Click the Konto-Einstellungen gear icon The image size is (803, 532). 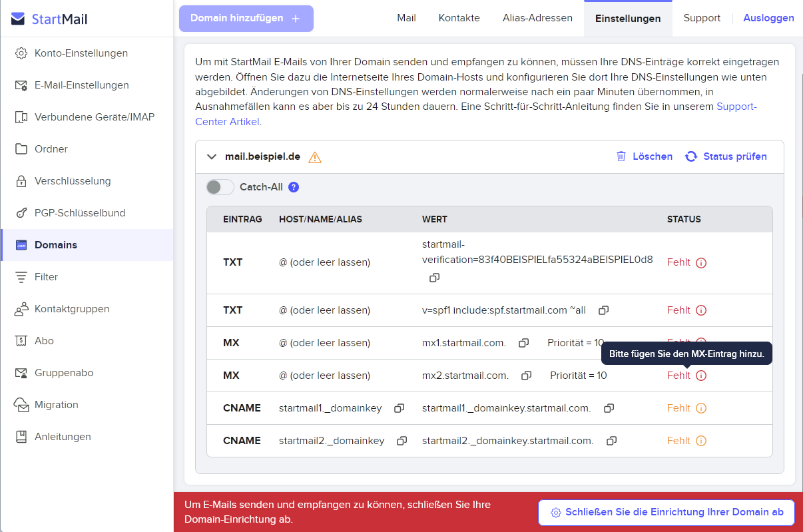point(21,53)
